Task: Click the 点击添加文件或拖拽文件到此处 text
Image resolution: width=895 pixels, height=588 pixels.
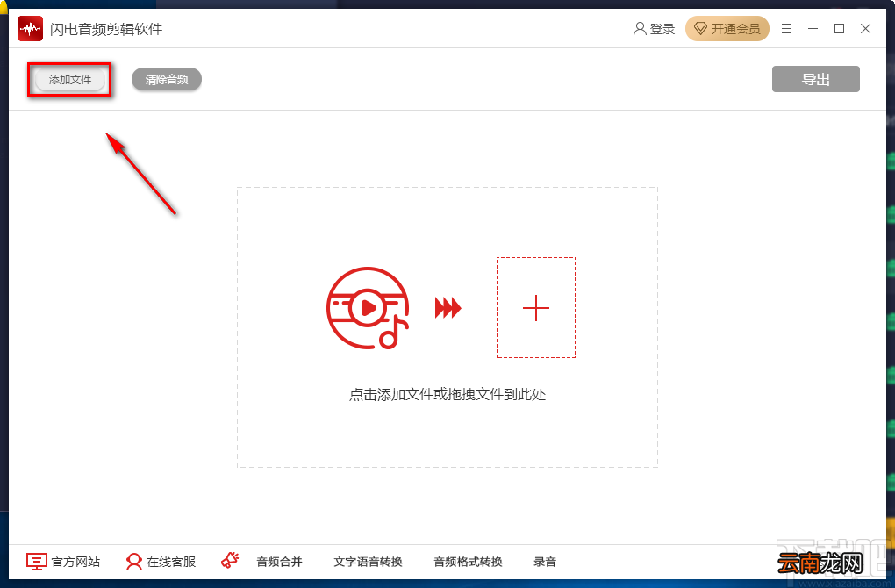Action: click(x=447, y=394)
